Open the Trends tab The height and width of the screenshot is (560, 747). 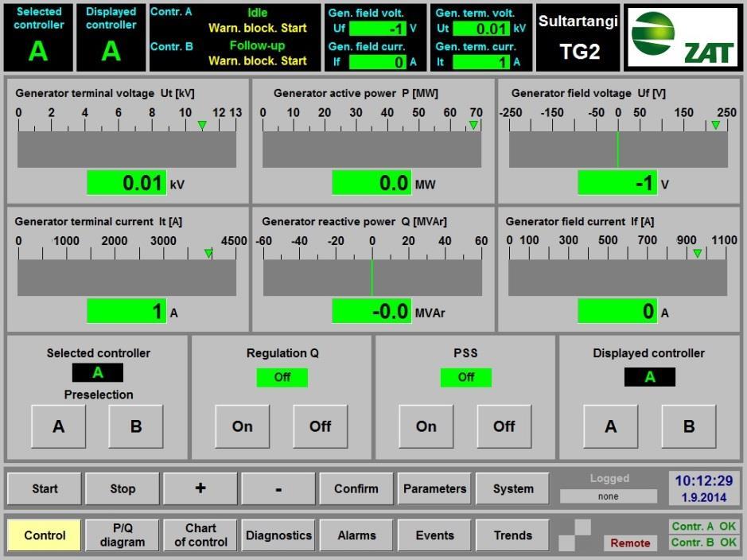pyautogui.click(x=512, y=535)
